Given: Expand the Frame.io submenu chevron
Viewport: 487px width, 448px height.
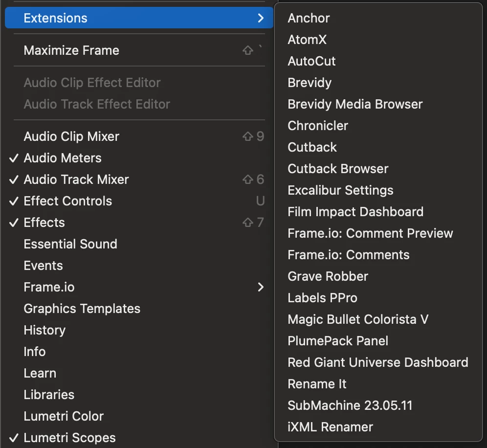Looking at the screenshot, I should tap(261, 287).
